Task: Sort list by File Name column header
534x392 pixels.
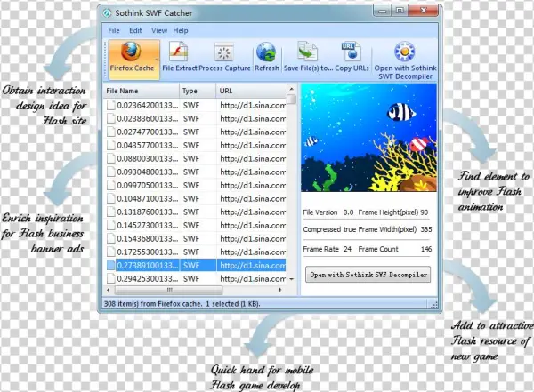Action: tap(140, 91)
